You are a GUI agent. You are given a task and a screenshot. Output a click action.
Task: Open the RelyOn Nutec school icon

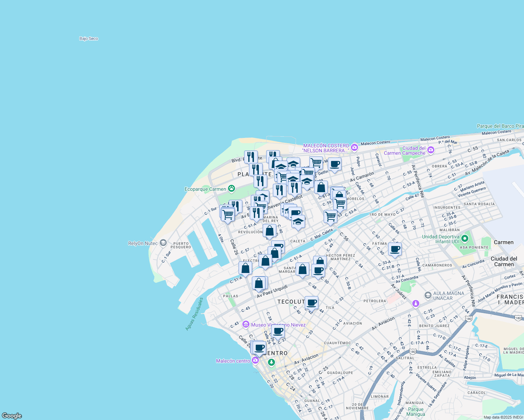point(163,243)
